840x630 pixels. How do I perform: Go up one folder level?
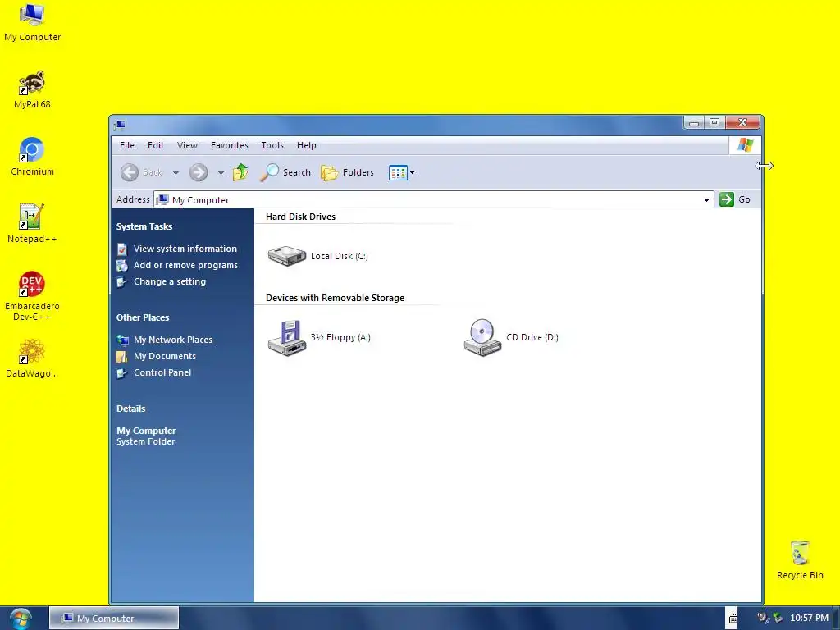[240, 172]
